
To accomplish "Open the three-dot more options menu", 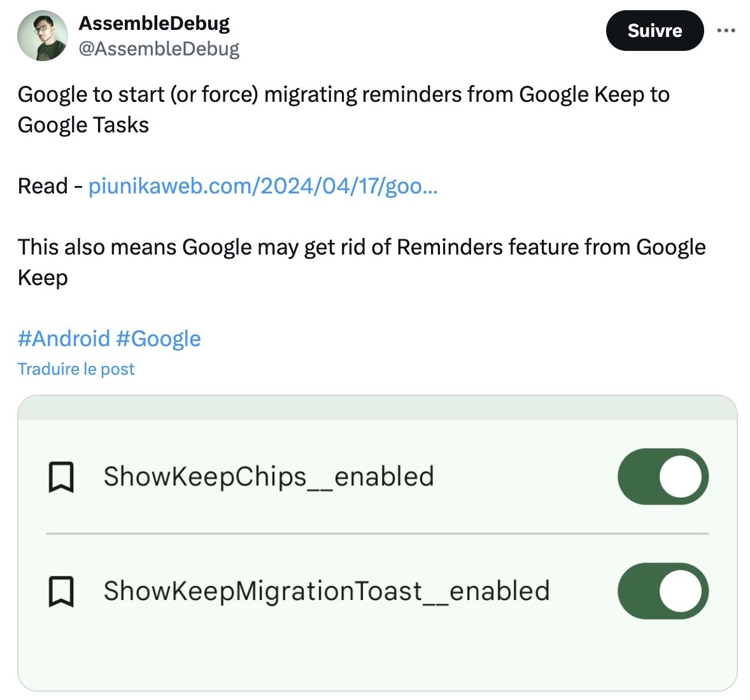I will (726, 31).
